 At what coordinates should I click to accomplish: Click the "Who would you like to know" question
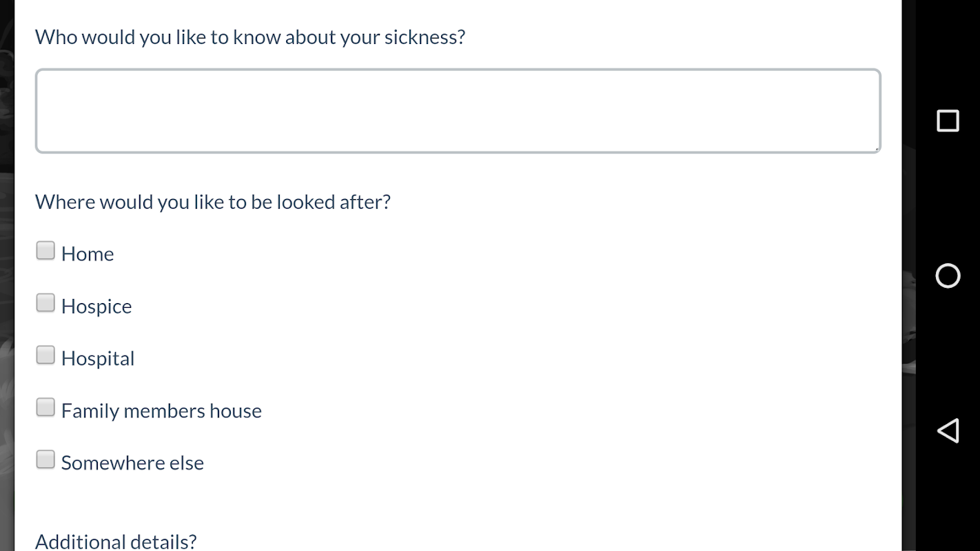coord(250,37)
